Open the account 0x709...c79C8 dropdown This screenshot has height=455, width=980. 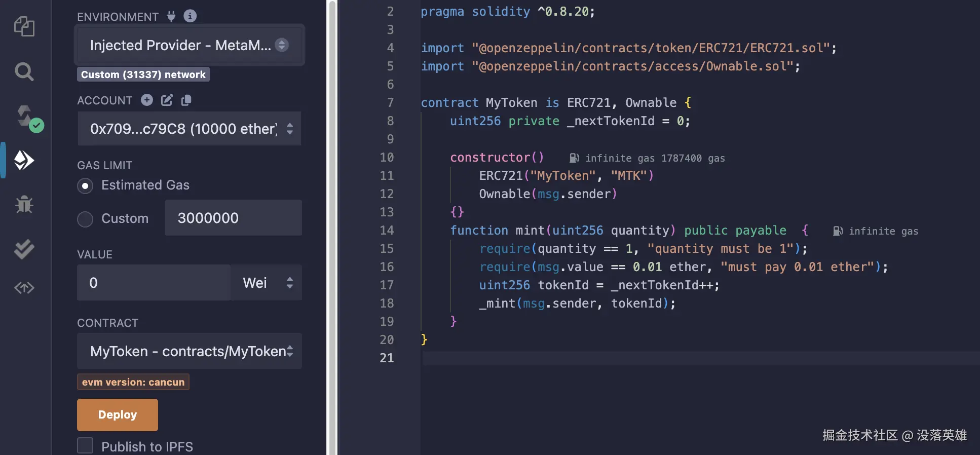190,129
